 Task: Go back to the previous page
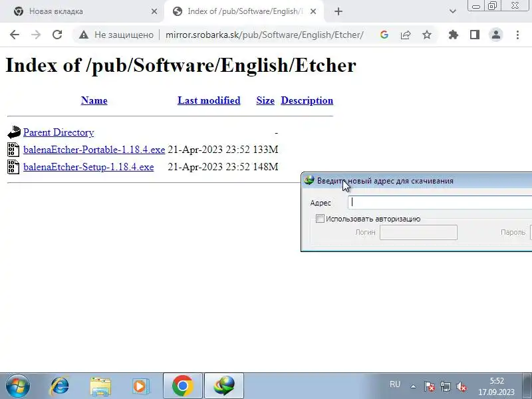click(x=15, y=35)
